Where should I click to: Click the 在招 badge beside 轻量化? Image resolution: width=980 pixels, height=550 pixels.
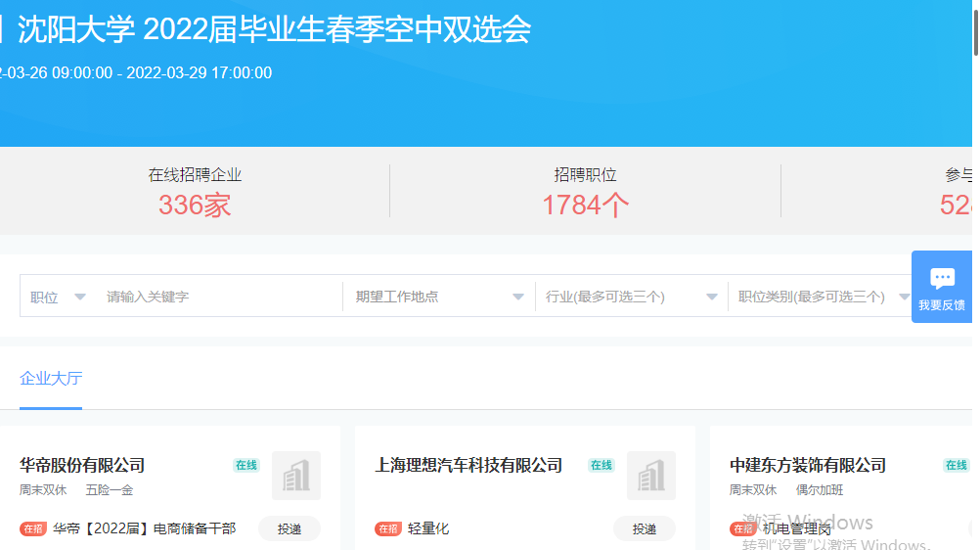point(388,529)
